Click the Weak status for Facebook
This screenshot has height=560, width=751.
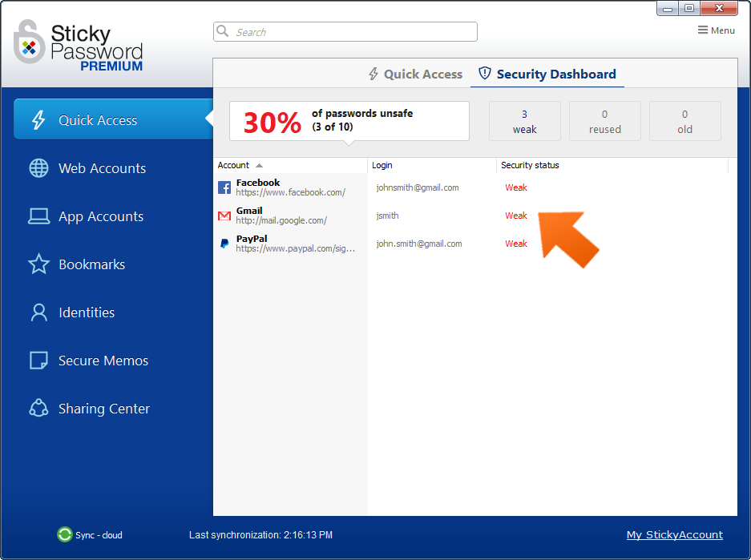(516, 187)
